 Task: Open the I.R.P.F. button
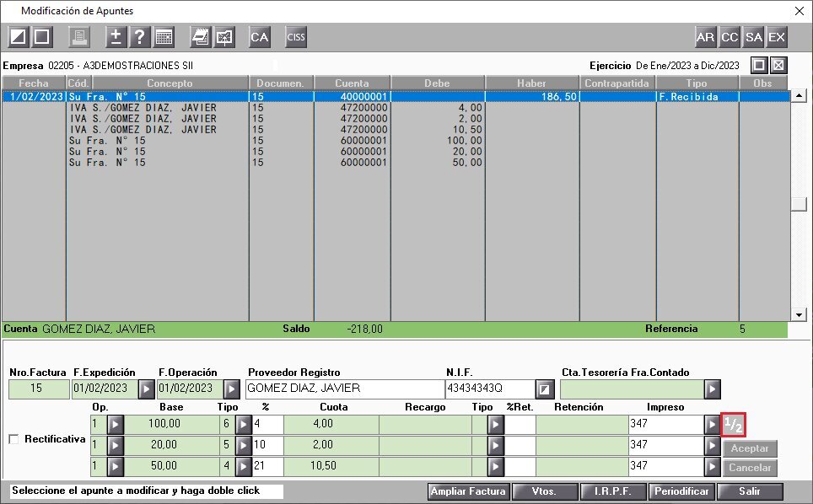coord(613,491)
